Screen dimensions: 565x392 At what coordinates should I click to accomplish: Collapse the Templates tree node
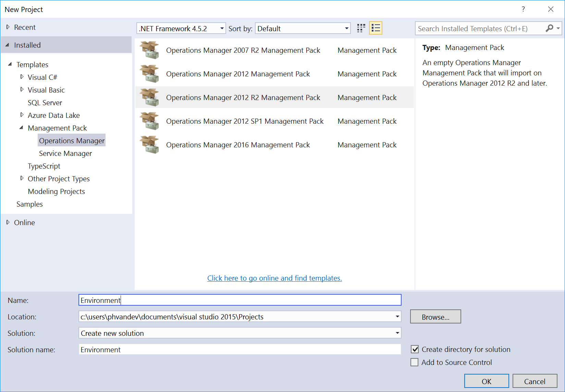pos(10,64)
